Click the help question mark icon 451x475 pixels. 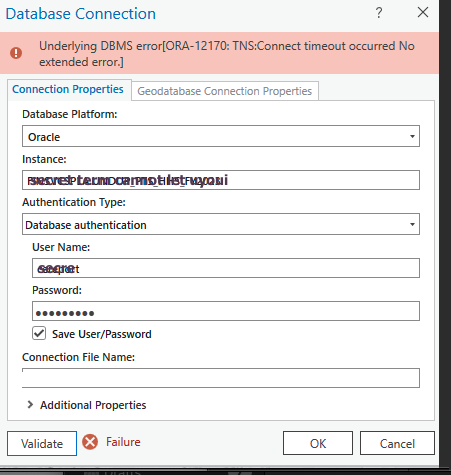coord(379,13)
